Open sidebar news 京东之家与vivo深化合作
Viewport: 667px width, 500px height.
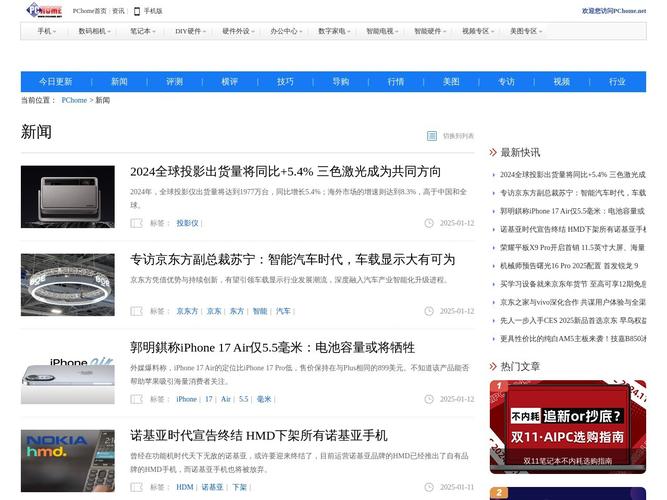click(573, 303)
